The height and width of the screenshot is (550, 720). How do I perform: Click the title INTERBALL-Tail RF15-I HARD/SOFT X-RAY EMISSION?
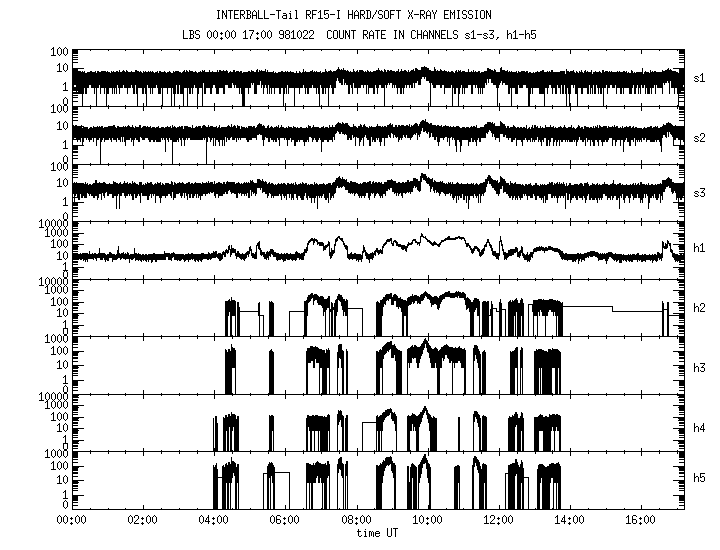point(354,15)
